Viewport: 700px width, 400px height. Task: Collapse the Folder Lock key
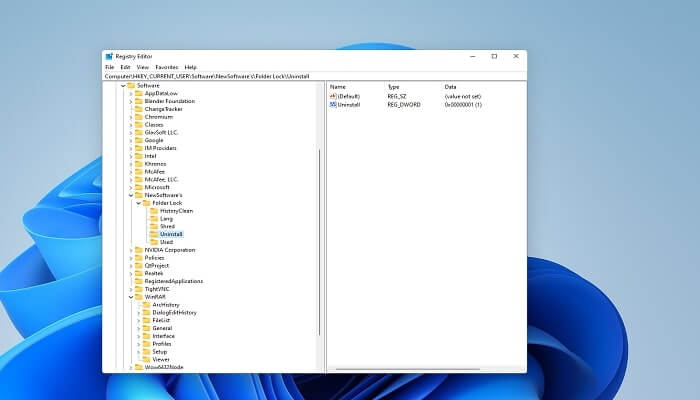pos(139,203)
